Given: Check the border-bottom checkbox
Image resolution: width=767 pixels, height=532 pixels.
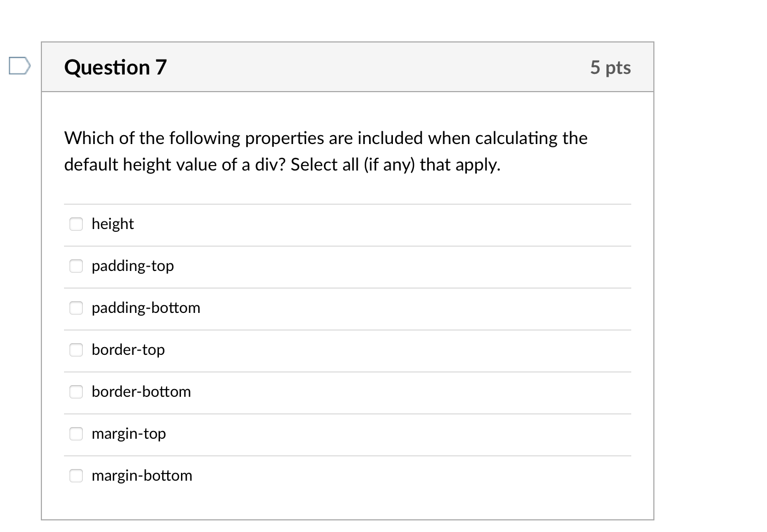Looking at the screenshot, I should pyautogui.click(x=76, y=392).
